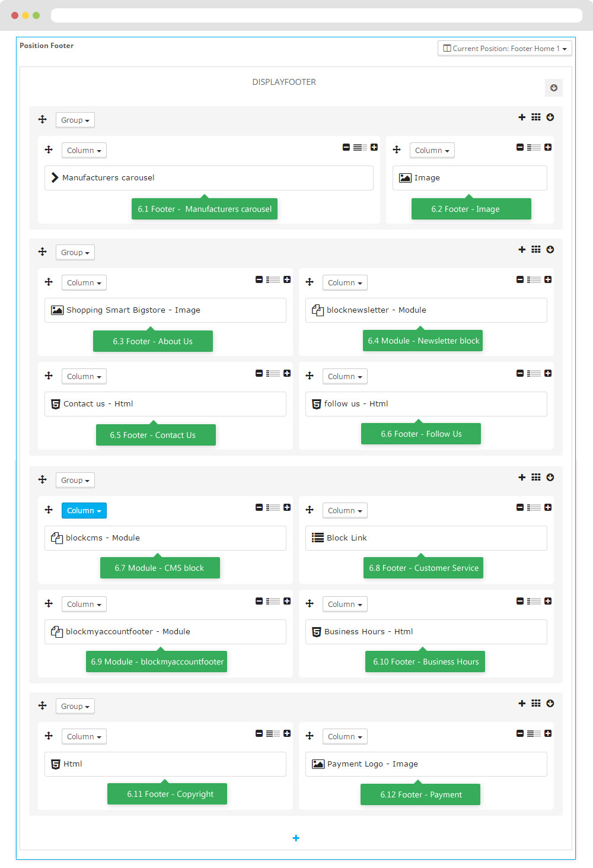
Task: Open Current Position: Footer Home 1 dropdown
Action: (505, 49)
